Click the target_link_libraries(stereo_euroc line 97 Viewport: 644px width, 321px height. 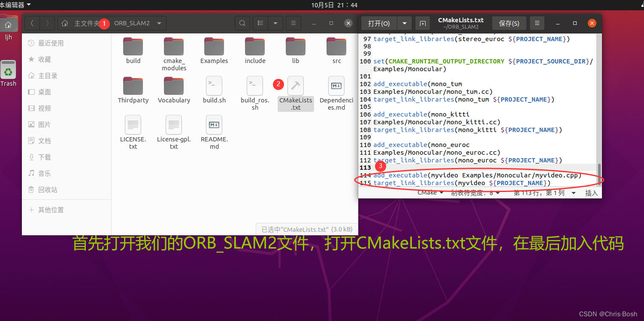click(x=472, y=39)
